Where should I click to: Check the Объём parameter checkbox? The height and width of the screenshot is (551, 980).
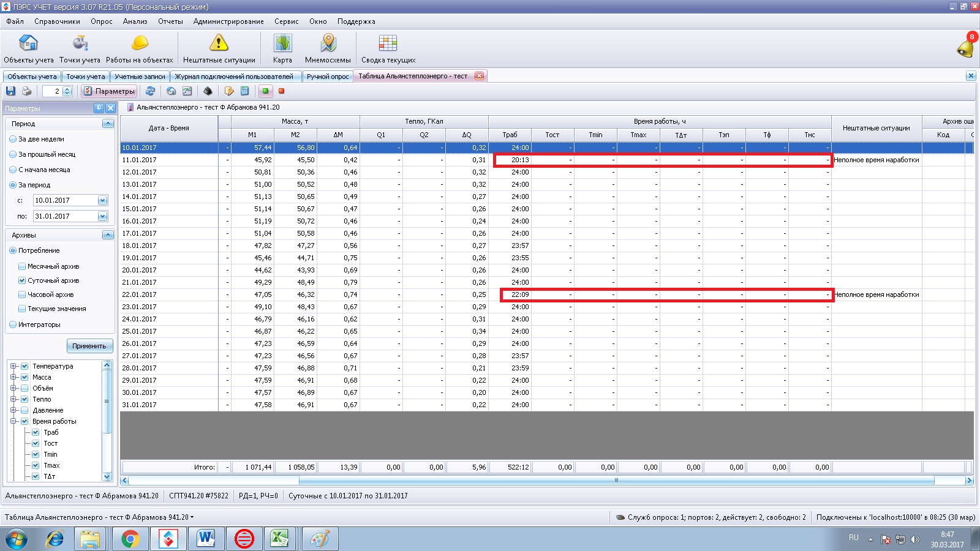(x=24, y=388)
